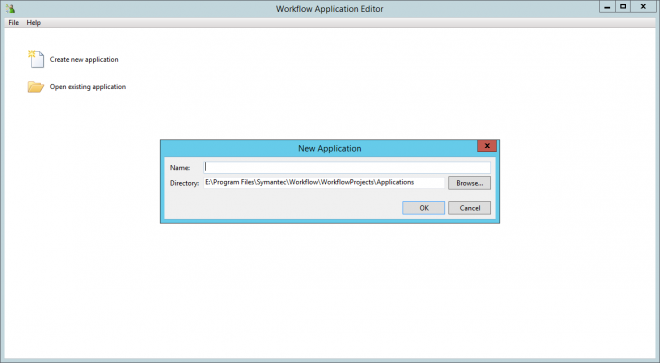Click the Directory: label

pos(184,183)
